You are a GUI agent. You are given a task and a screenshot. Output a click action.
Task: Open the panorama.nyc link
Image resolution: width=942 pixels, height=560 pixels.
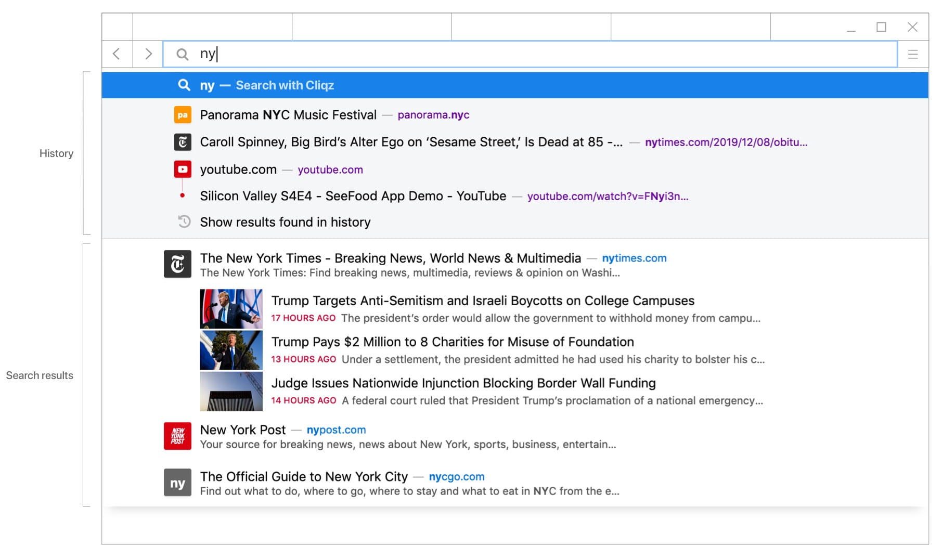[x=433, y=115]
